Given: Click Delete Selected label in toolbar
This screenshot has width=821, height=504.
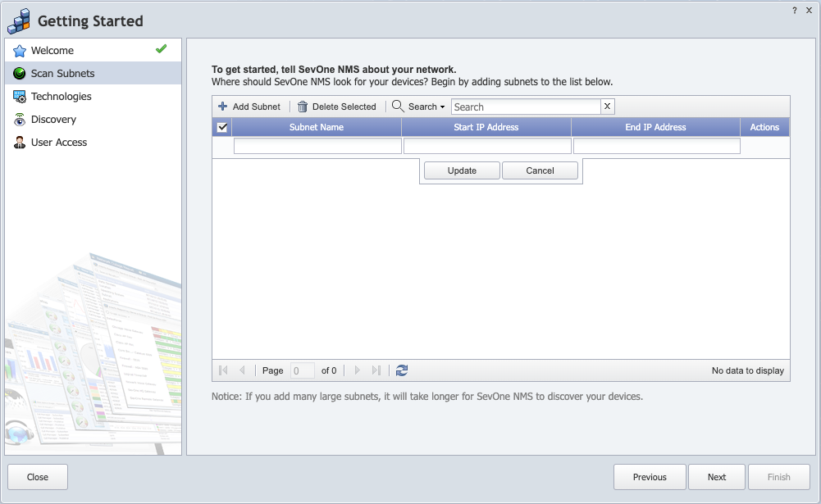Looking at the screenshot, I should point(344,107).
